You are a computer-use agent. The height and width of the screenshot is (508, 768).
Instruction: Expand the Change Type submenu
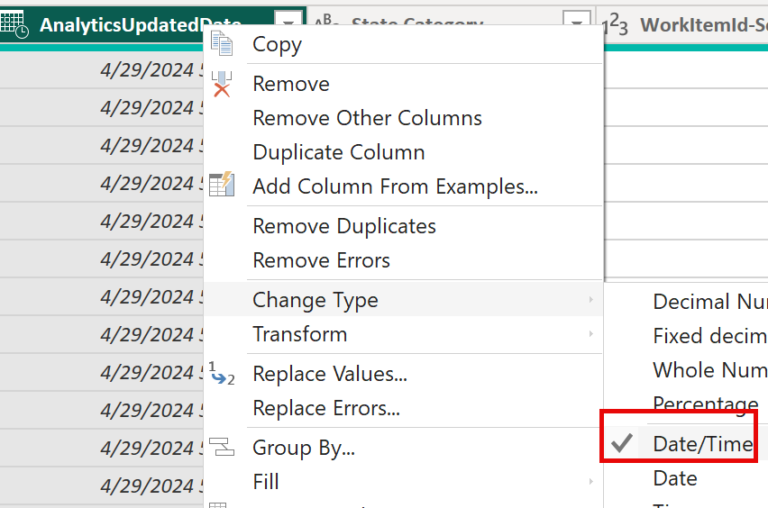pos(315,300)
